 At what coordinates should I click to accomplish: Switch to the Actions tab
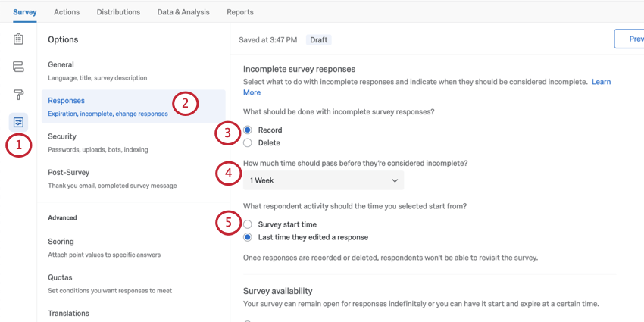pyautogui.click(x=67, y=12)
